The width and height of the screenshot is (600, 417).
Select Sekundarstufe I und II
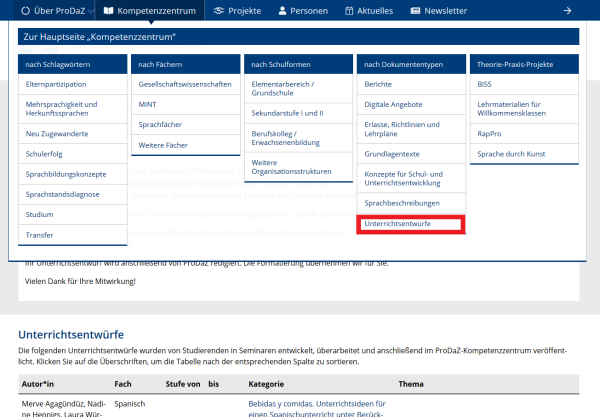pos(287,114)
